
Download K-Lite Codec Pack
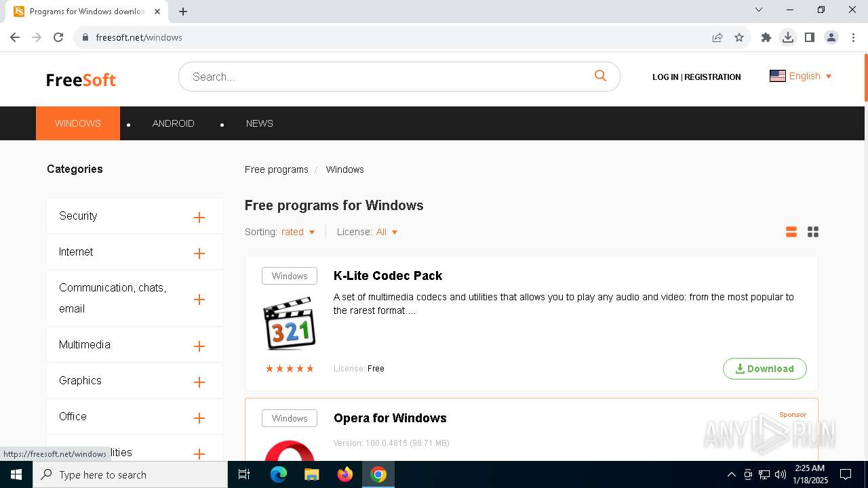(x=765, y=369)
